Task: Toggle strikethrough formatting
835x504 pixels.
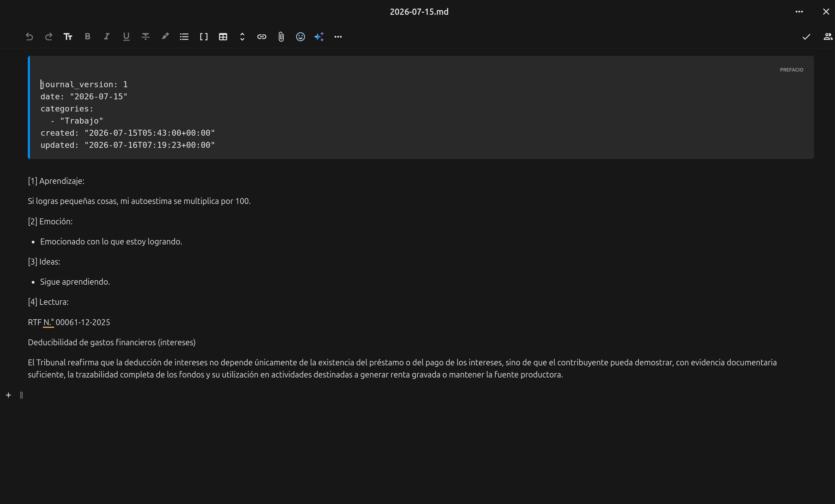Action: pos(146,37)
